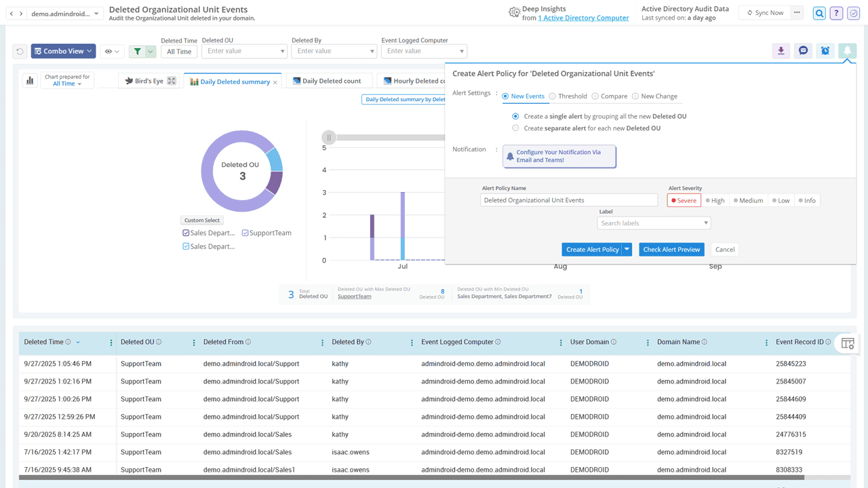
Task: Open the chat feedback icon
Action: [x=803, y=51]
